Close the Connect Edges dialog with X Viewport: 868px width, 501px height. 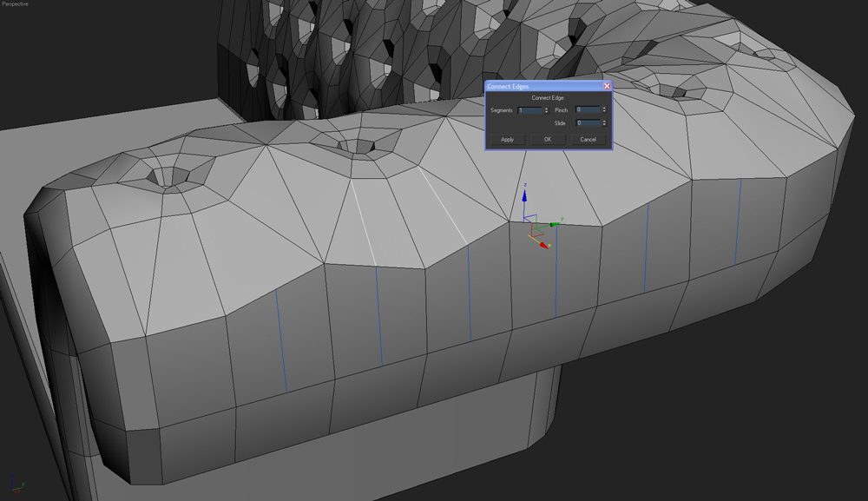607,86
